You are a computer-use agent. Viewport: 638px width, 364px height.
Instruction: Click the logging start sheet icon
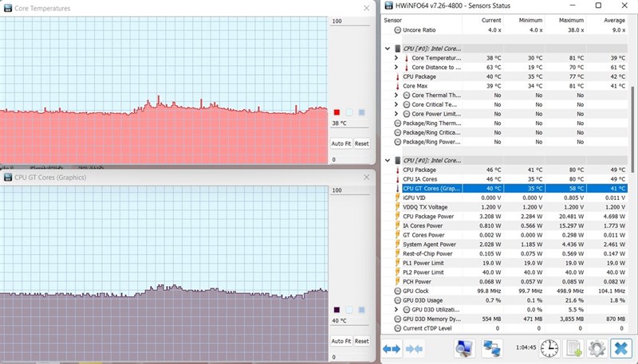pos(573,349)
